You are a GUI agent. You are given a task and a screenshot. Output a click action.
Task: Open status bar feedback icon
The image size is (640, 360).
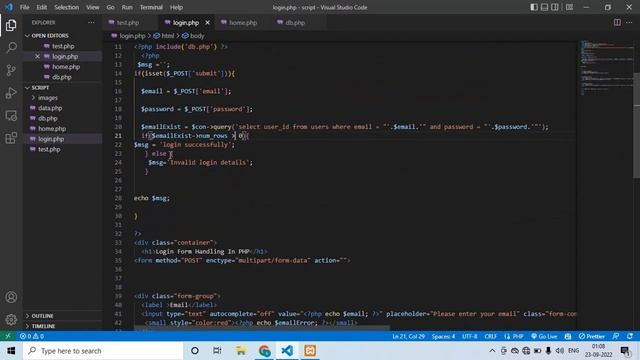pyautogui.click(x=616, y=336)
